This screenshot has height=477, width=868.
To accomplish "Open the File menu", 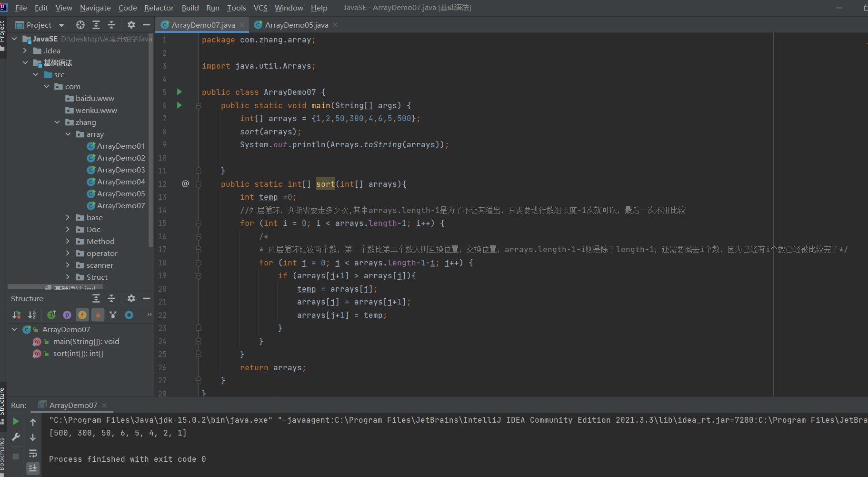I will point(21,8).
